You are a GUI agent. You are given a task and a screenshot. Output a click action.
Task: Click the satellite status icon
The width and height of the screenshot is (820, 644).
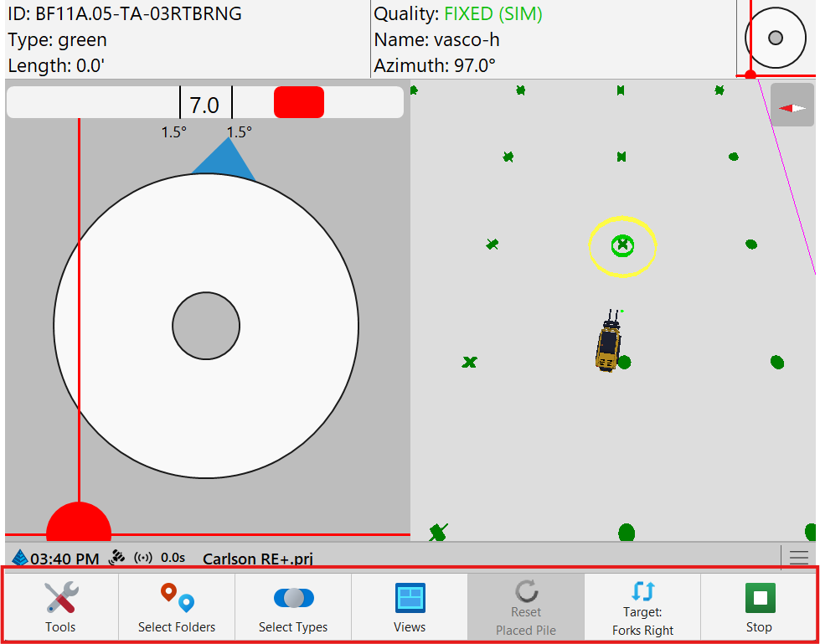116,558
